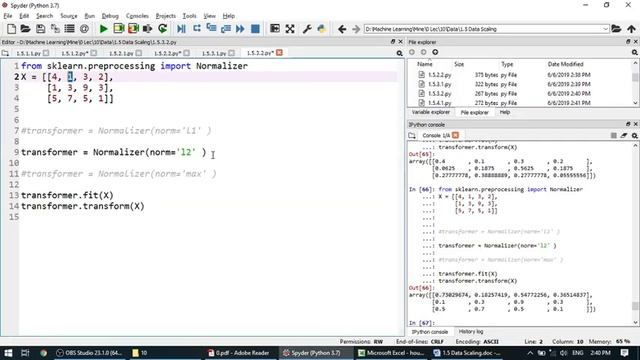640x360 pixels.
Task: Click the Step into function icon
Action: click(211, 29)
